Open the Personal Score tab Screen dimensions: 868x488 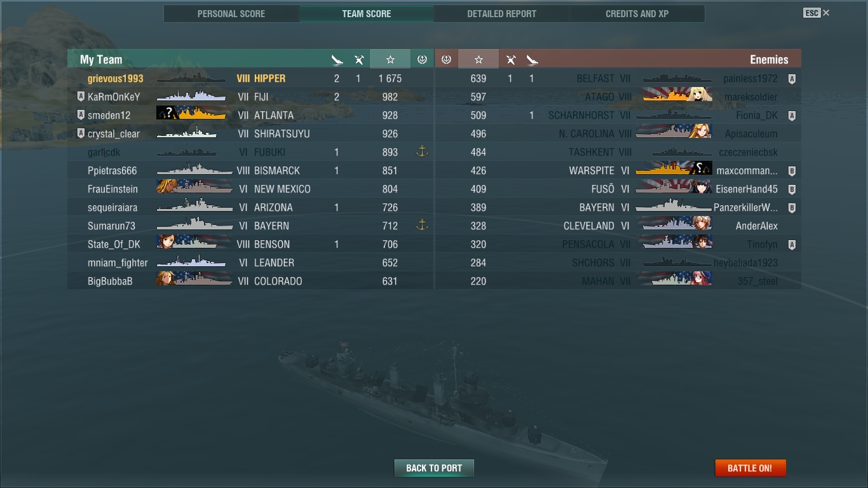231,13
